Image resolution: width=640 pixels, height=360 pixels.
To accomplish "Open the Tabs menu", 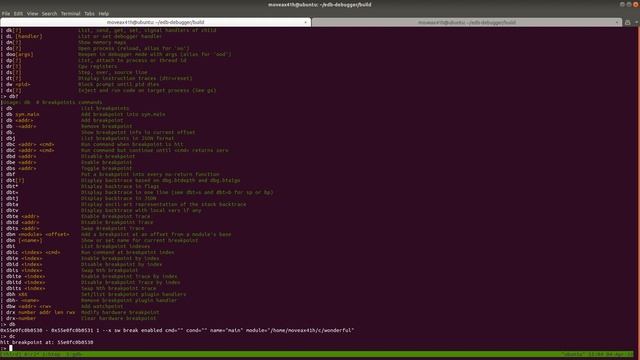I will click(89, 13).
